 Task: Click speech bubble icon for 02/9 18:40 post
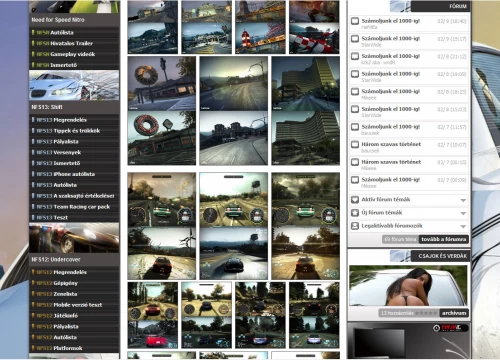(x=355, y=21)
